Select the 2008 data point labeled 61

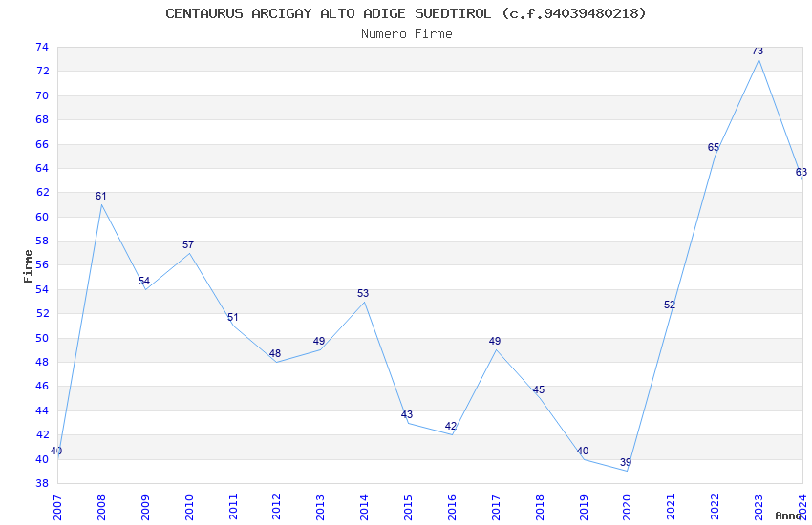[x=101, y=196]
